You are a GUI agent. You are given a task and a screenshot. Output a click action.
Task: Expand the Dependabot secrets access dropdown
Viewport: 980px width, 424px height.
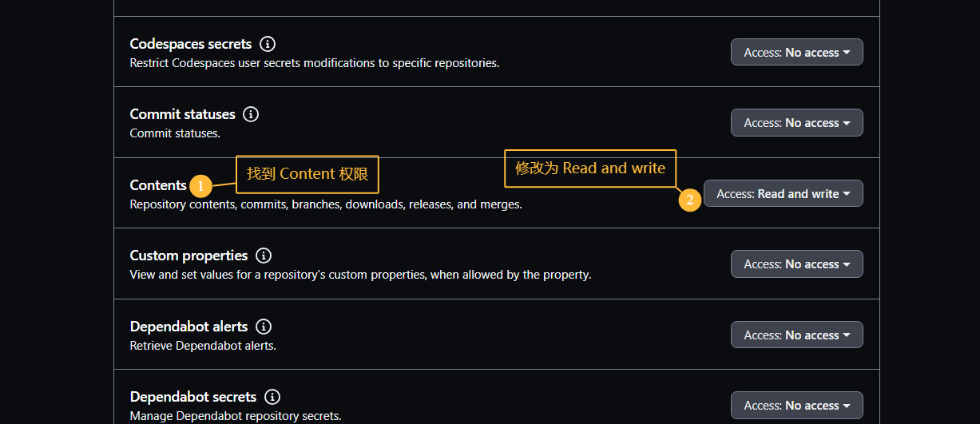click(x=796, y=406)
